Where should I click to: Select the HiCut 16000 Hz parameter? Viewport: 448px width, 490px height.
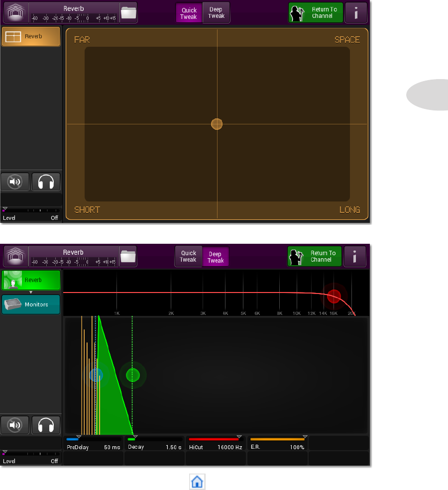pos(216,443)
